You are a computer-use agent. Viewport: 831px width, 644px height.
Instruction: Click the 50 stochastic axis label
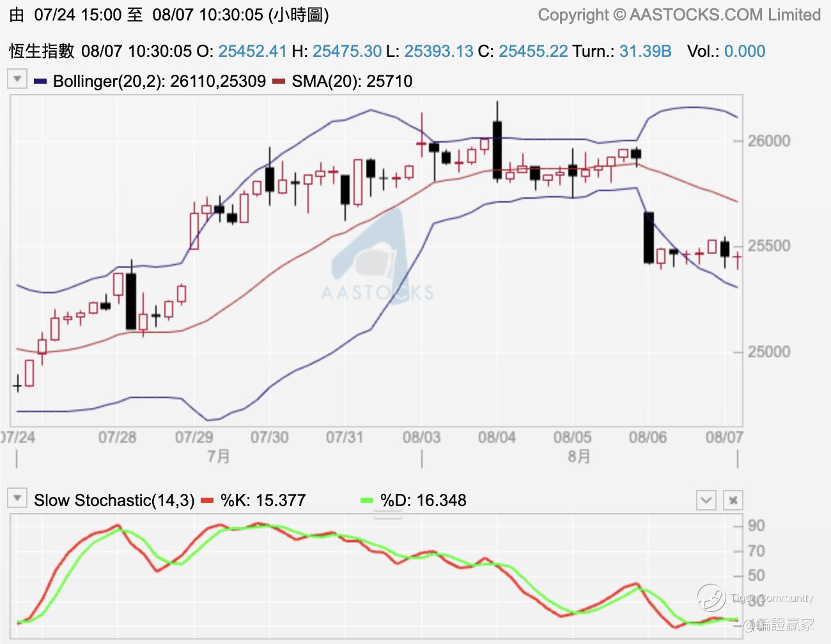pos(756,576)
